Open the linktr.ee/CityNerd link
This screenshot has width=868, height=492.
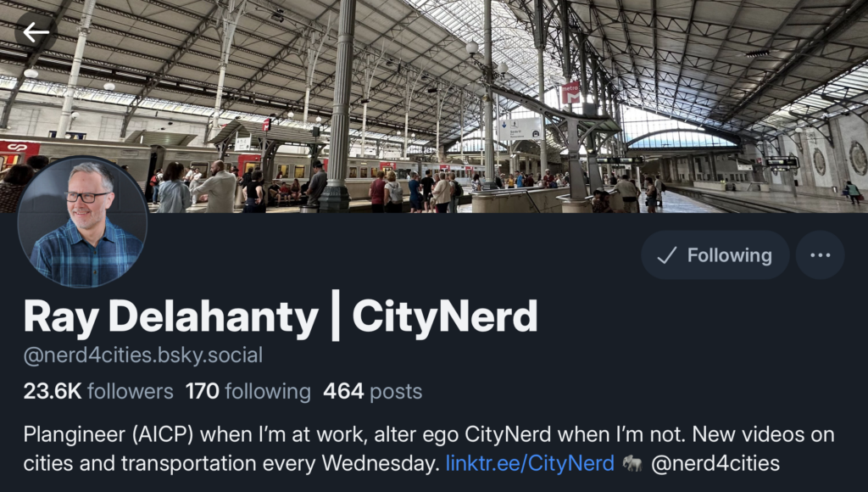(x=530, y=463)
